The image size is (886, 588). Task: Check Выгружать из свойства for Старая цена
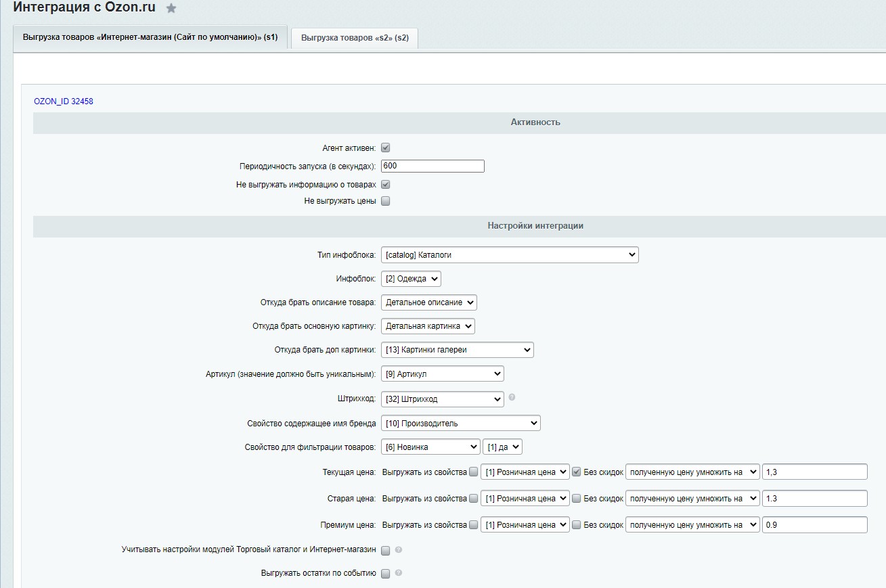pos(474,499)
